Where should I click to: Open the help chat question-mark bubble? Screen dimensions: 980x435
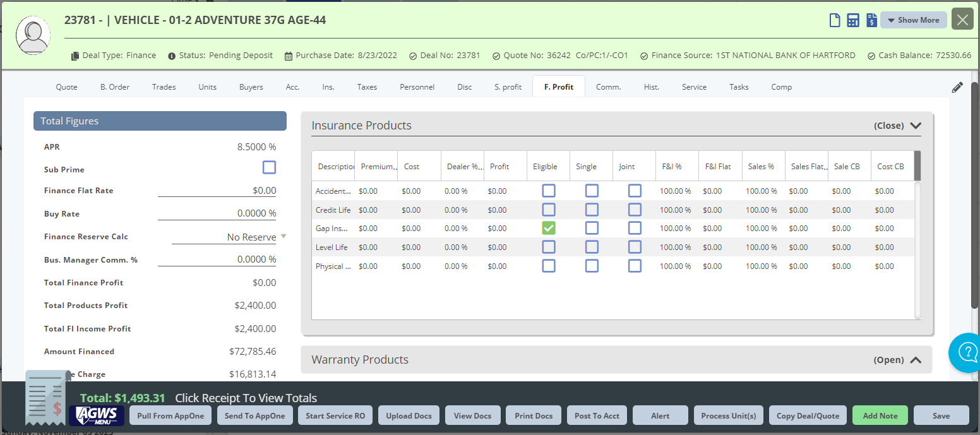966,352
